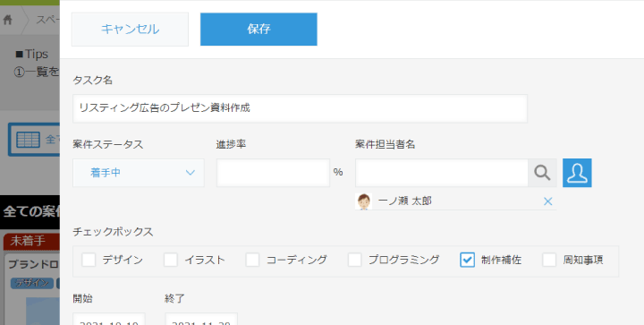The width and height of the screenshot is (644, 325).
Task: Remove 一ノ瀬 太郎 with the X icon
Action: 548,201
